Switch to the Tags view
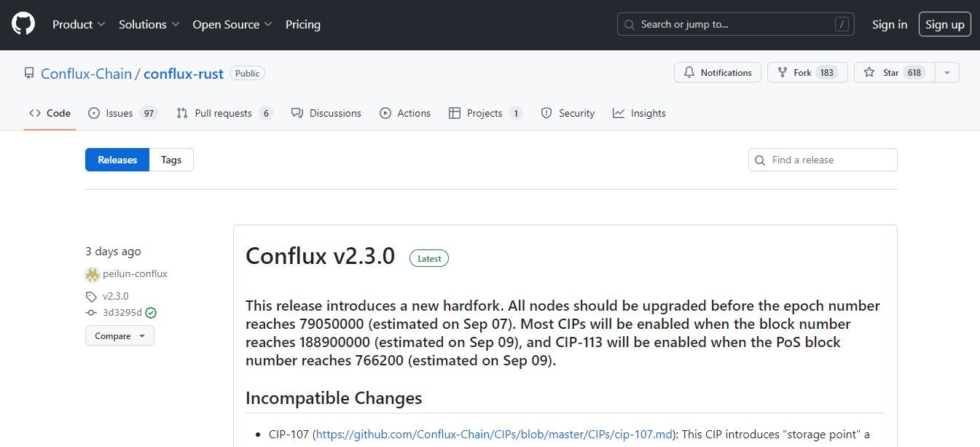This screenshot has height=447, width=980. [171, 160]
